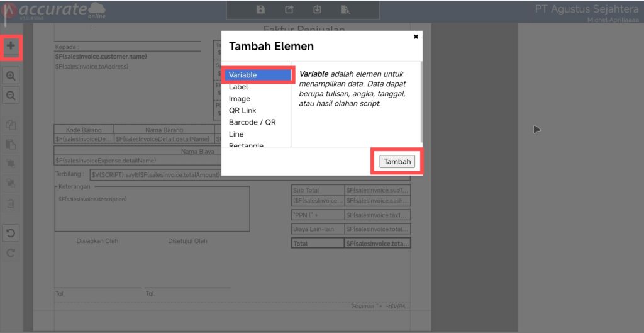Click the Nama Biaya header
Image resolution: width=644 pixels, height=333 pixels.
coord(197,151)
